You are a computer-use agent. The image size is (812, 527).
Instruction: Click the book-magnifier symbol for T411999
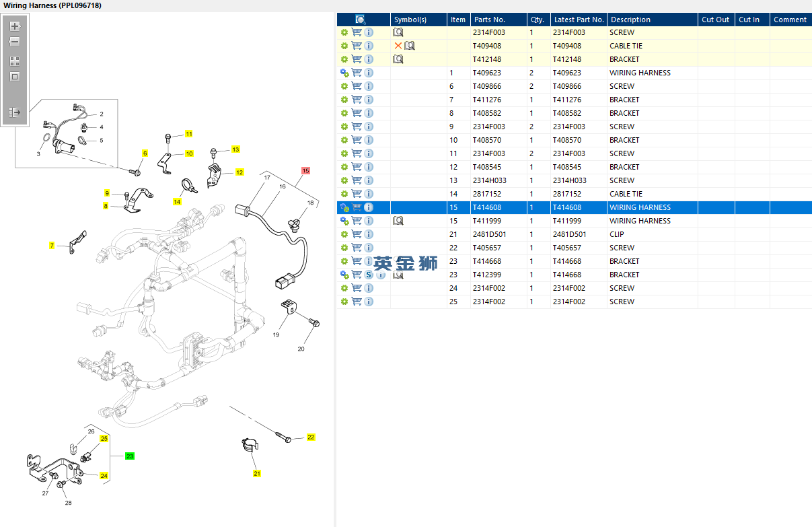pyautogui.click(x=398, y=221)
